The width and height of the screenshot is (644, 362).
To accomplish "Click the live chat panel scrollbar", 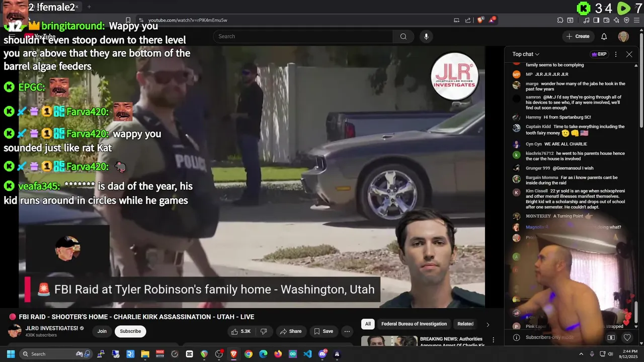I will pyautogui.click(x=636, y=313).
